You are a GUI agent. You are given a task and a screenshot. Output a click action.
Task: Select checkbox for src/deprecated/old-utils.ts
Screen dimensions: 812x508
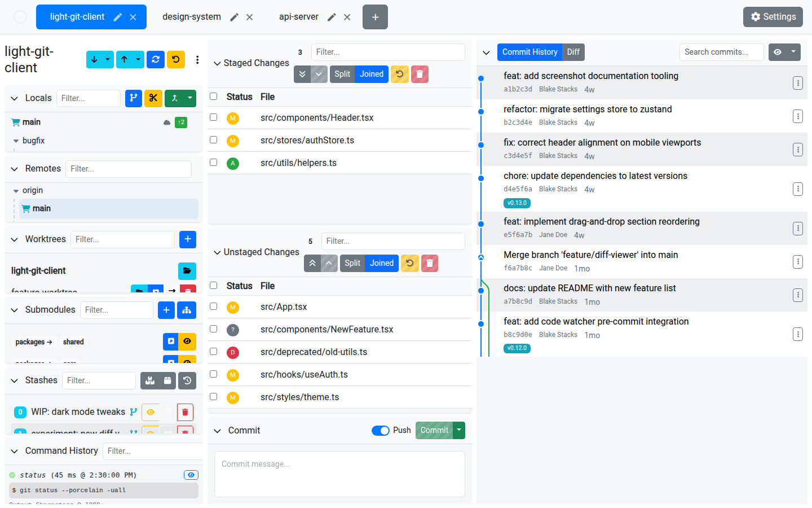214,352
